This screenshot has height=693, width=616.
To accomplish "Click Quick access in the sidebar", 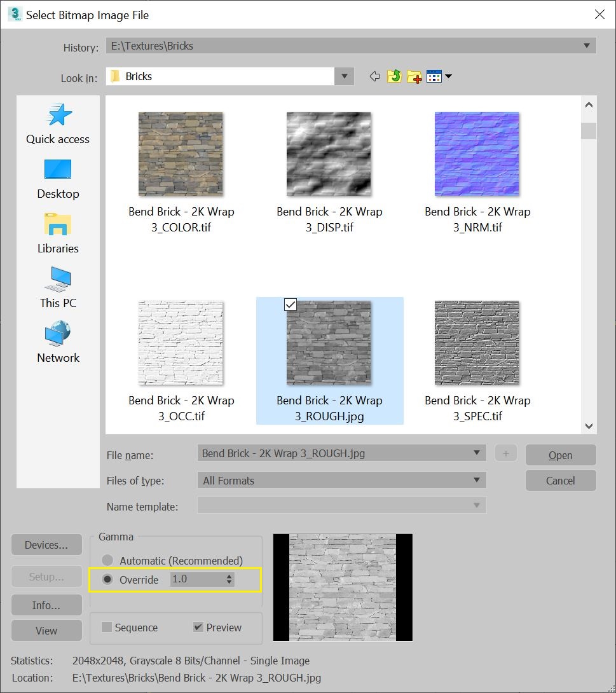I will [x=57, y=116].
